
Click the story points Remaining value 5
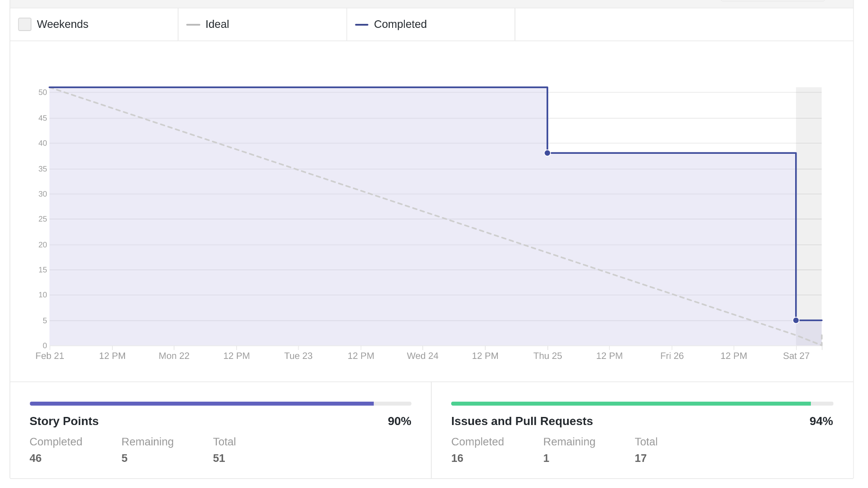(125, 458)
